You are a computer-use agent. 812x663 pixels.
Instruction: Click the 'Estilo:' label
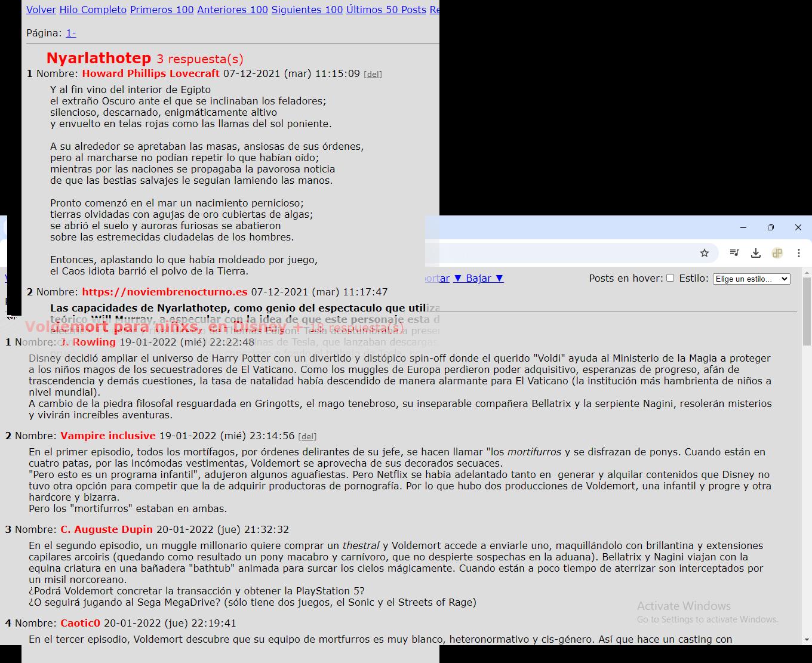tap(694, 278)
